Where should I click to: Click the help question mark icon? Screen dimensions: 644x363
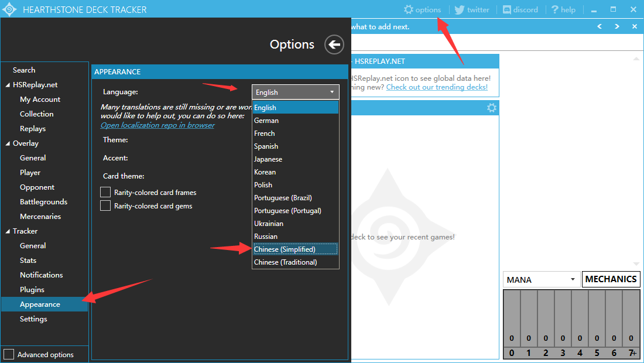click(555, 9)
